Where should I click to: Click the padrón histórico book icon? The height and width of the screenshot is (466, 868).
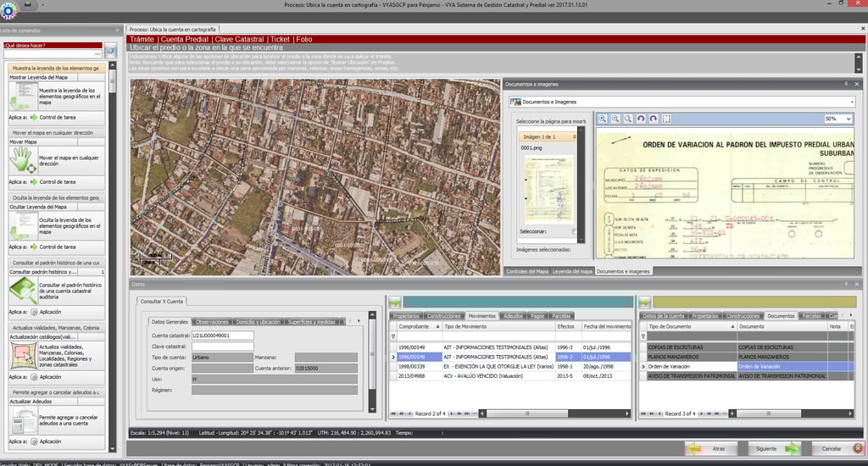[23, 291]
